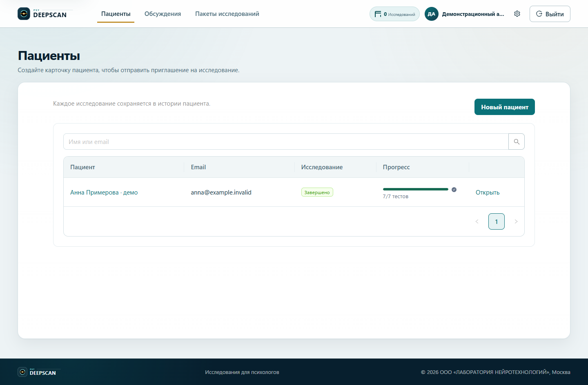Click the footer text 'Исследования для психологов'
The image size is (588, 385).
242,372
